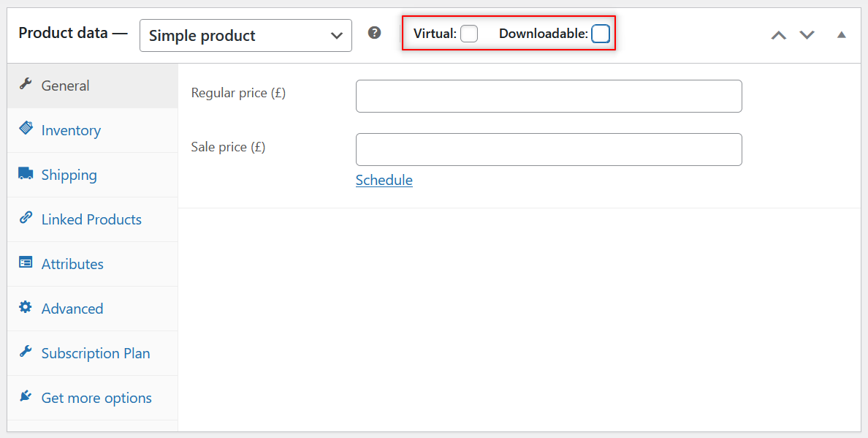This screenshot has height=438, width=868.
Task: Select the General wrench icon
Action: pyautogui.click(x=26, y=86)
